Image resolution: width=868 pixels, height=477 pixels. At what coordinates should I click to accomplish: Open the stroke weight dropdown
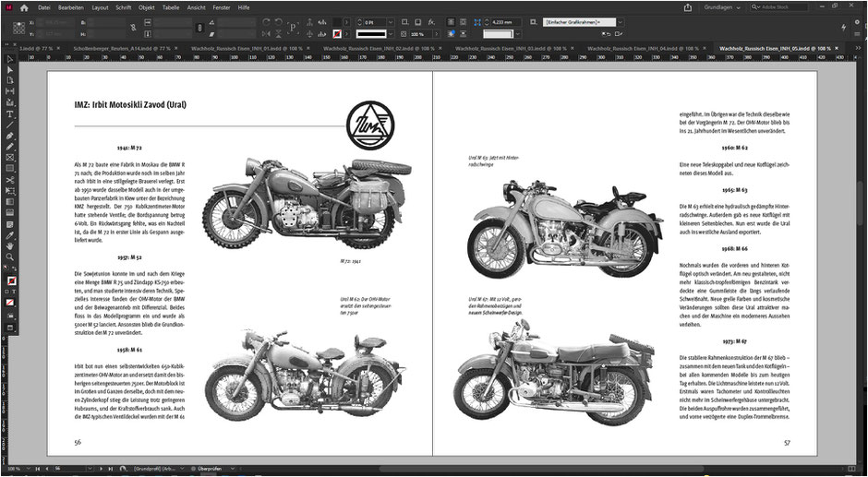click(x=391, y=22)
